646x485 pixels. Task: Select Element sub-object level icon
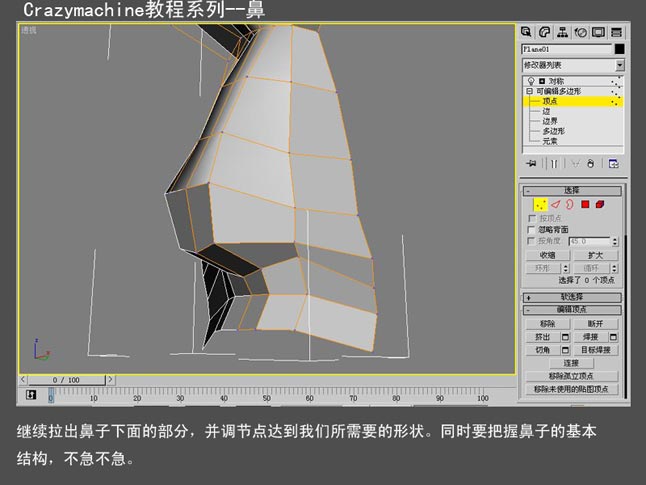click(600, 204)
